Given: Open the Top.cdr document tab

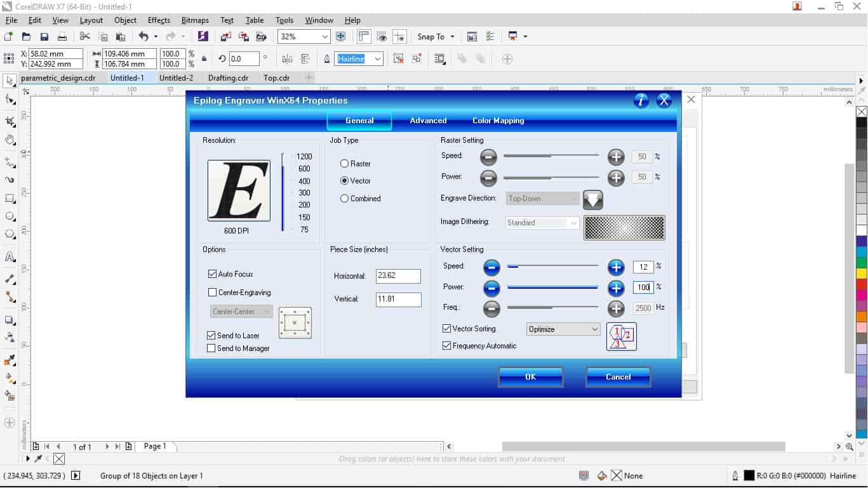Looking at the screenshot, I should 276,78.
